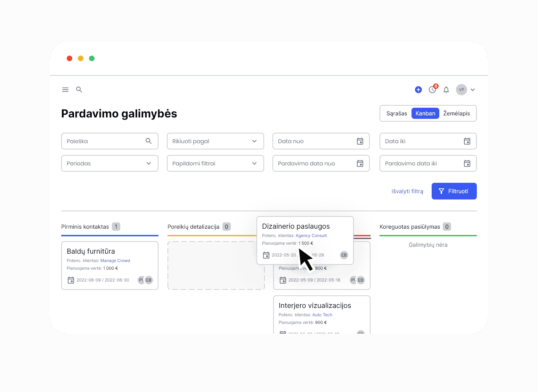Switch to the Sąrašas view
The height and width of the screenshot is (392, 538).
click(x=397, y=113)
